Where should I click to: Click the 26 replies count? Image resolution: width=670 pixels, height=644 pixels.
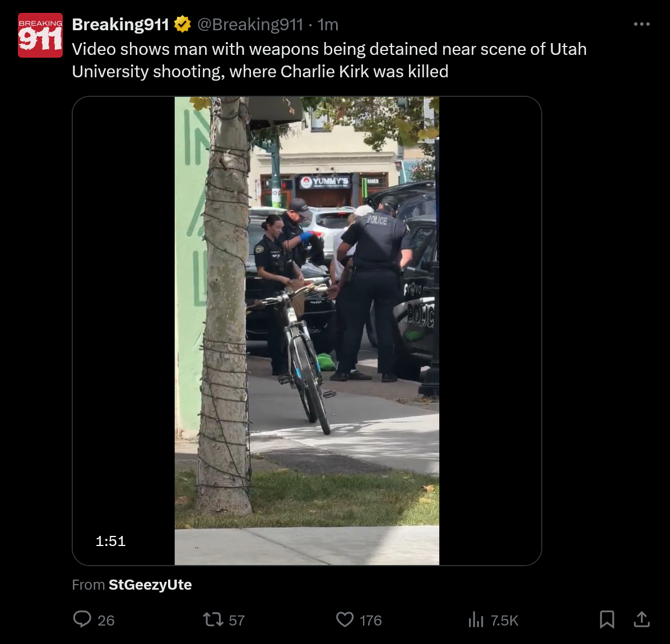tap(106, 620)
